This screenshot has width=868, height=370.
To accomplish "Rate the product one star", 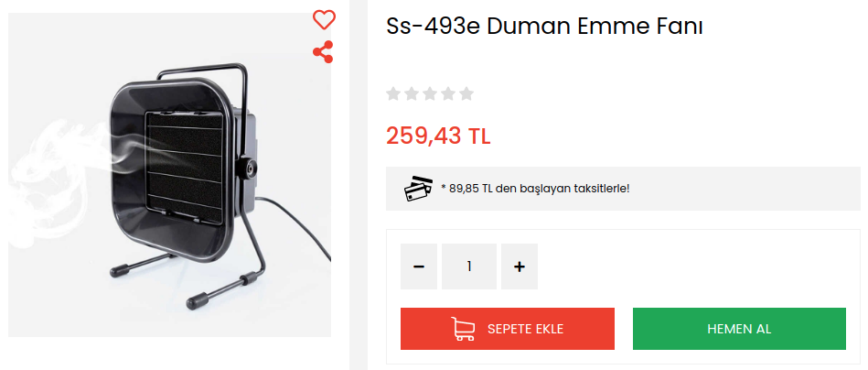I will tap(393, 93).
